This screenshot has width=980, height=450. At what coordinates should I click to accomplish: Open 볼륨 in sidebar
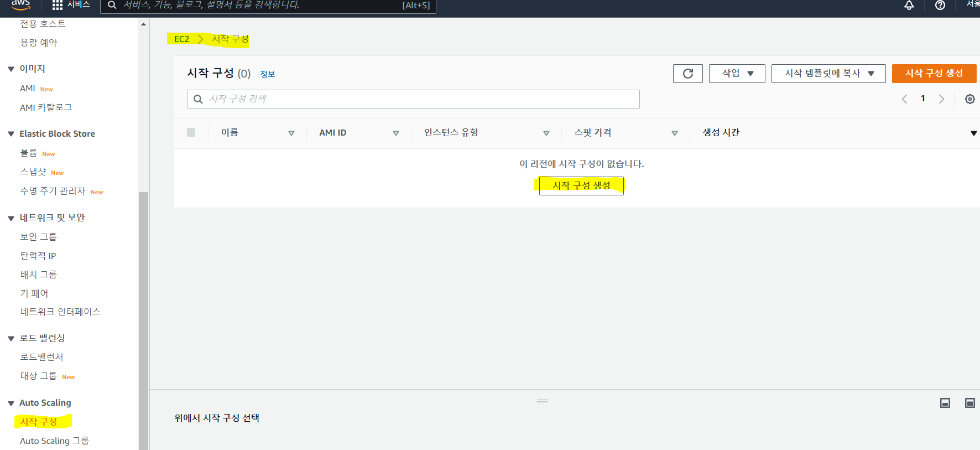28,153
